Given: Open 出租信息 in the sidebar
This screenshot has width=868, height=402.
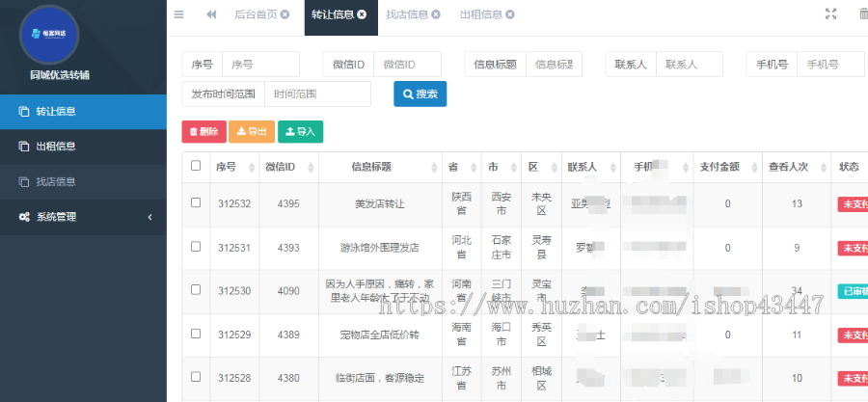Looking at the screenshot, I should (x=83, y=147).
